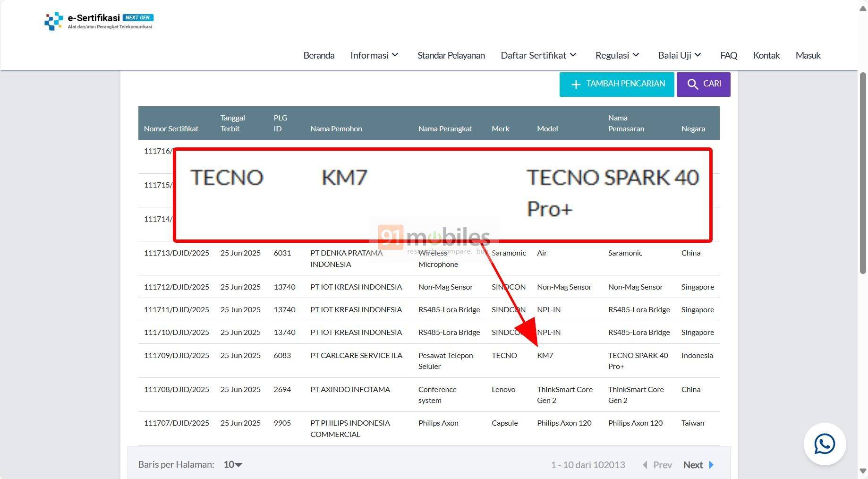
Task: Click PLG ID 9905 cell
Action: (282, 423)
